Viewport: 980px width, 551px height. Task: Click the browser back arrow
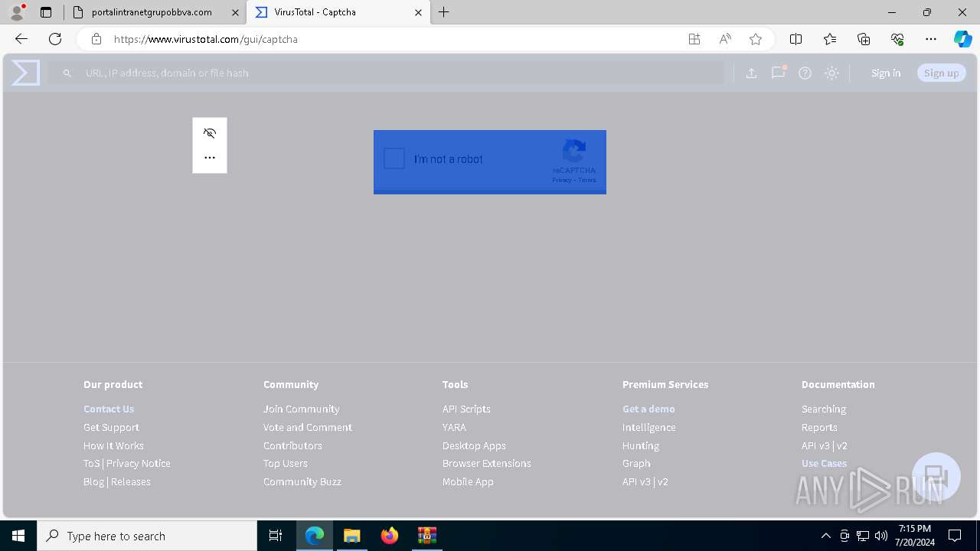coord(21,39)
